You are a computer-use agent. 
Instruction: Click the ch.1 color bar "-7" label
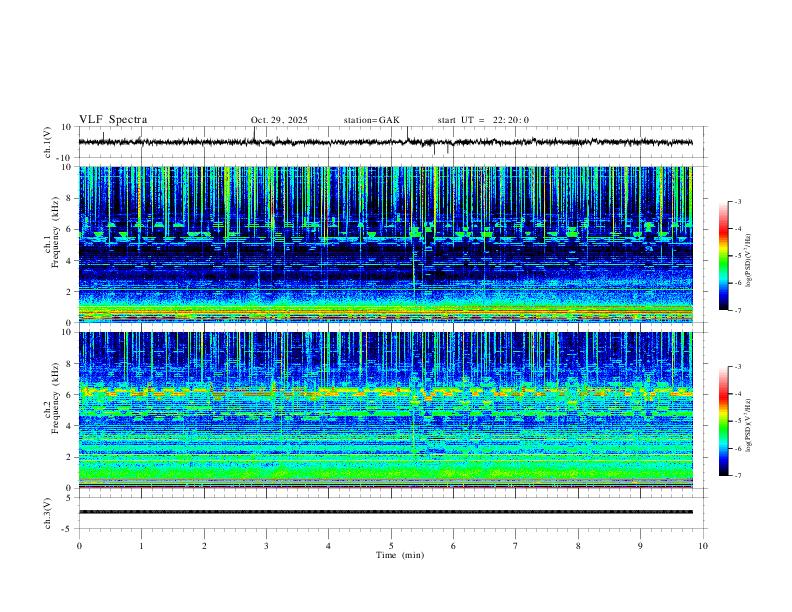pos(737,311)
